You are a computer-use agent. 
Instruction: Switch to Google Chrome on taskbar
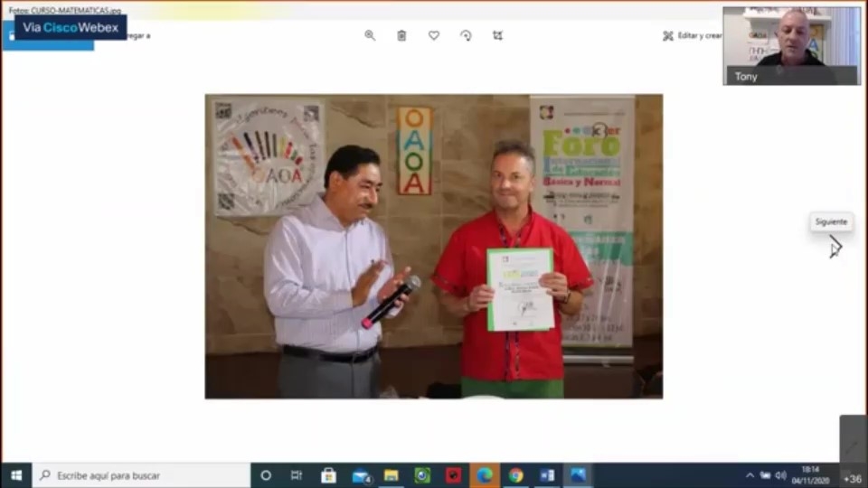point(515,475)
